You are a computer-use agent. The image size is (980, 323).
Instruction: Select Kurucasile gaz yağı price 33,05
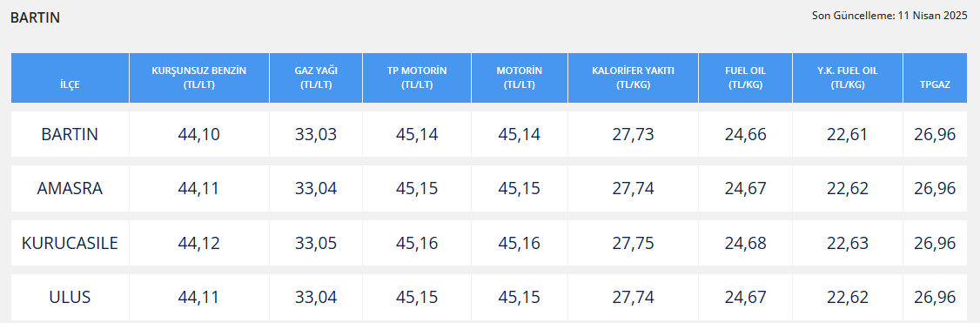tap(316, 243)
